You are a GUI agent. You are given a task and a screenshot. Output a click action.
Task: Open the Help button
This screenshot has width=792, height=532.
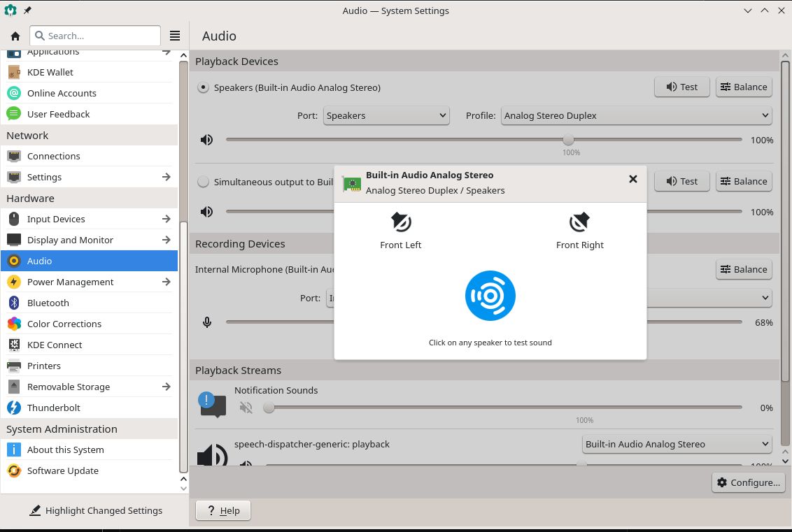pos(222,510)
